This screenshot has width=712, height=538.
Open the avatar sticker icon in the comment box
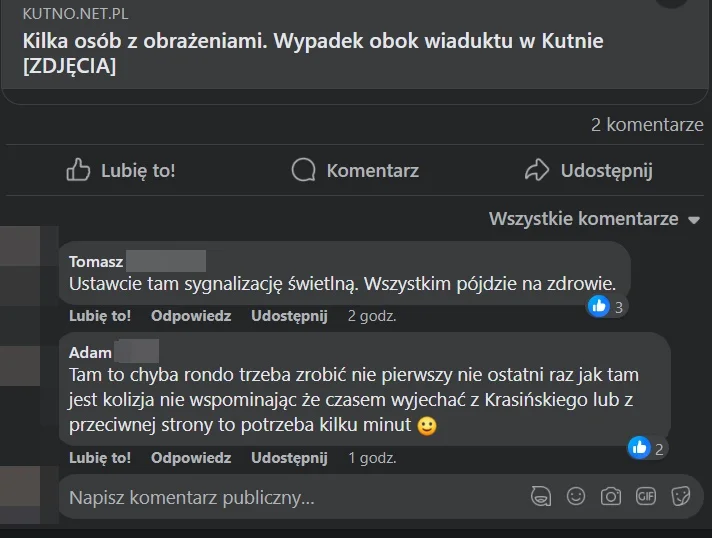(x=541, y=496)
